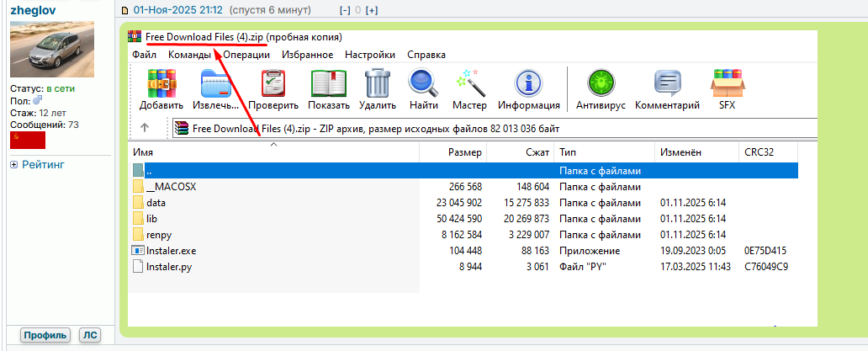This screenshot has width=868, height=351.
Task: Open the Файл menu
Action: tap(144, 55)
